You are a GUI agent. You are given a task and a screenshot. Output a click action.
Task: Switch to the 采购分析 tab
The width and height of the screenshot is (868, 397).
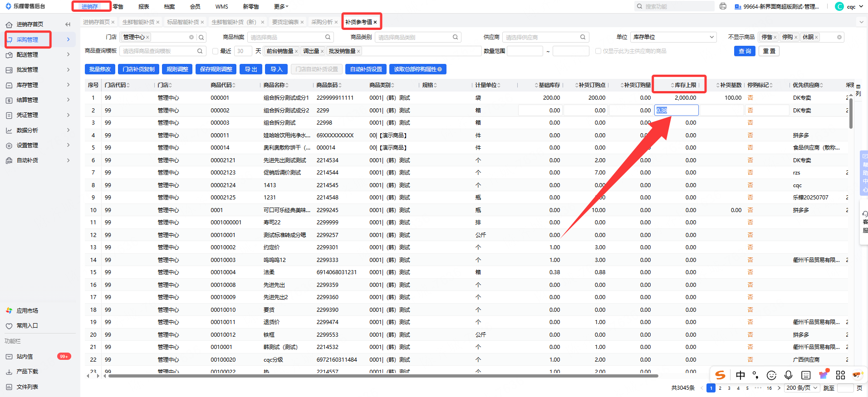[322, 22]
